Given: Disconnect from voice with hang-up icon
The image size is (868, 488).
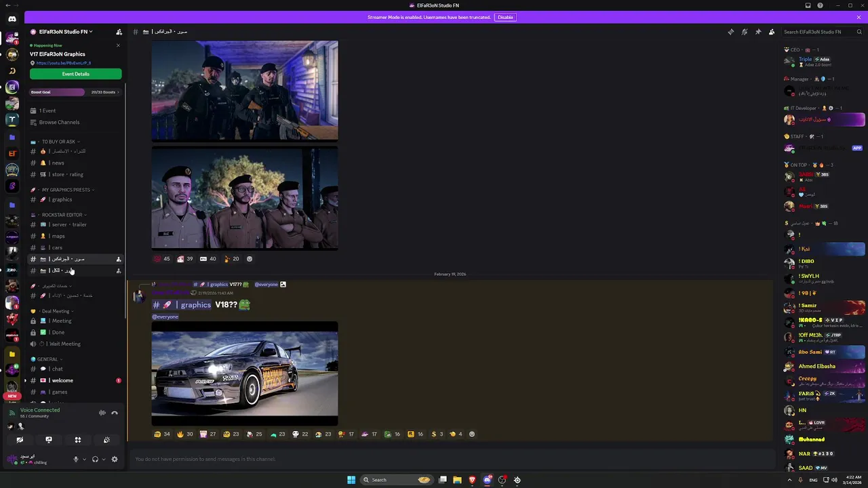Looking at the screenshot, I should [x=115, y=413].
